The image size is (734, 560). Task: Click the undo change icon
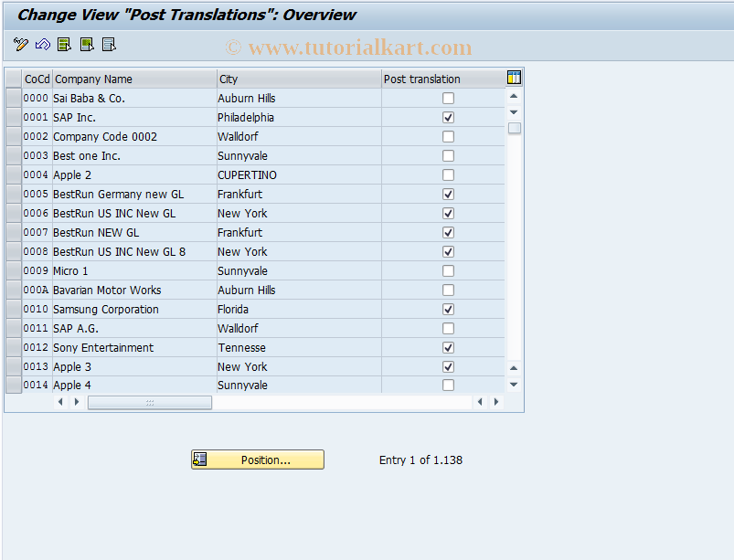[x=43, y=45]
